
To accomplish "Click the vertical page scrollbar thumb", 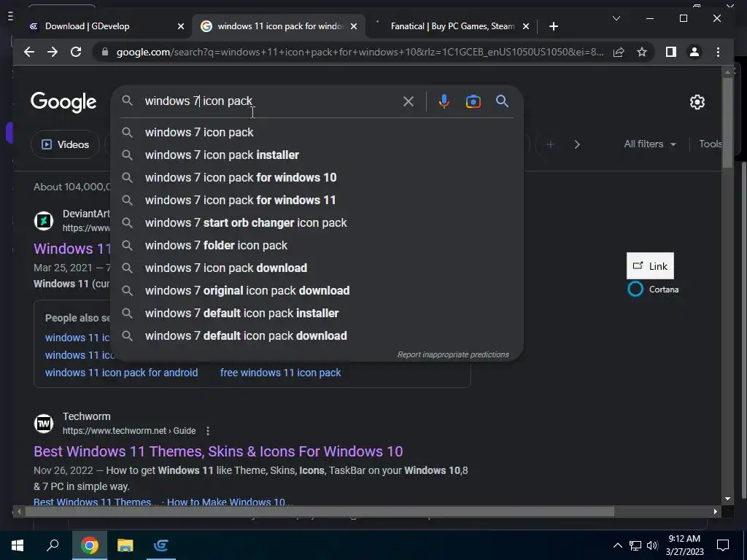I will point(727,122).
